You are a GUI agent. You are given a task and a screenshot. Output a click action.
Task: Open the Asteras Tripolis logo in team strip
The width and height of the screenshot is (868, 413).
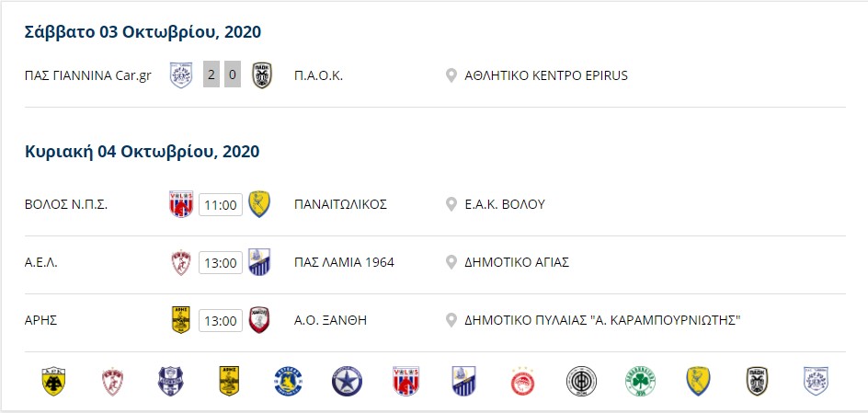[x=288, y=382]
